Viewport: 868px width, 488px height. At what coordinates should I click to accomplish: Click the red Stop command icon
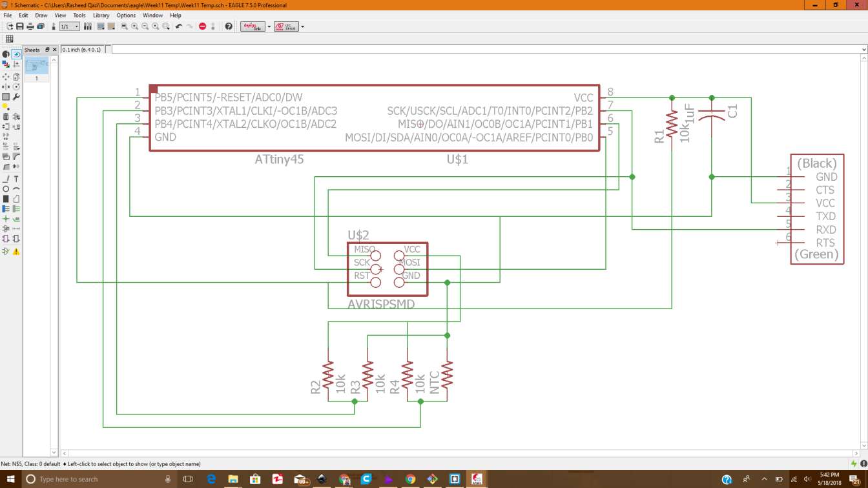pyautogui.click(x=202, y=26)
